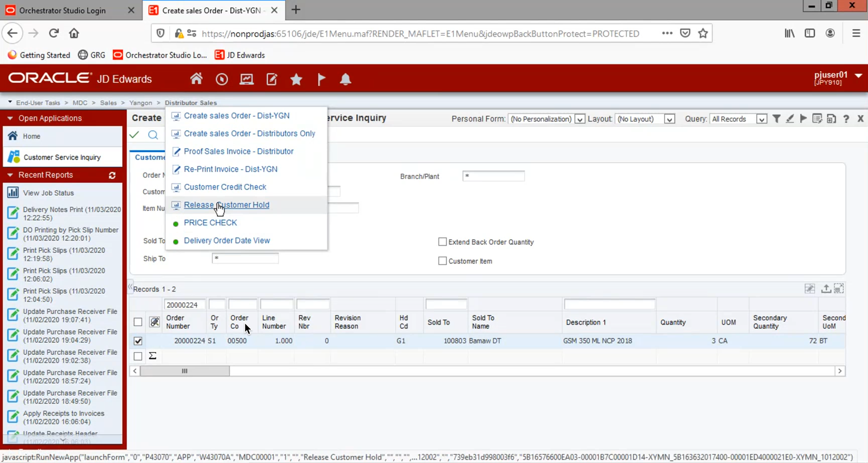Uncheck the order 20000224 row checkbox
868x463 pixels.
tap(138, 341)
